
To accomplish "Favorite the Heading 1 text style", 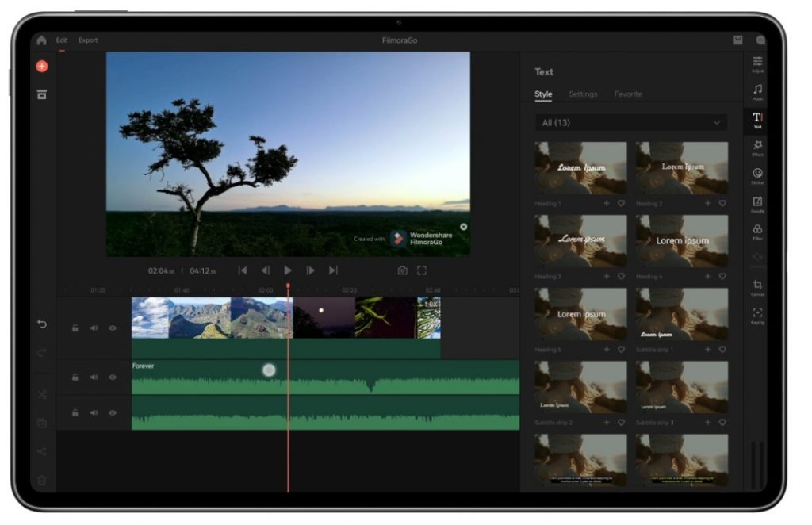I will pyautogui.click(x=621, y=204).
